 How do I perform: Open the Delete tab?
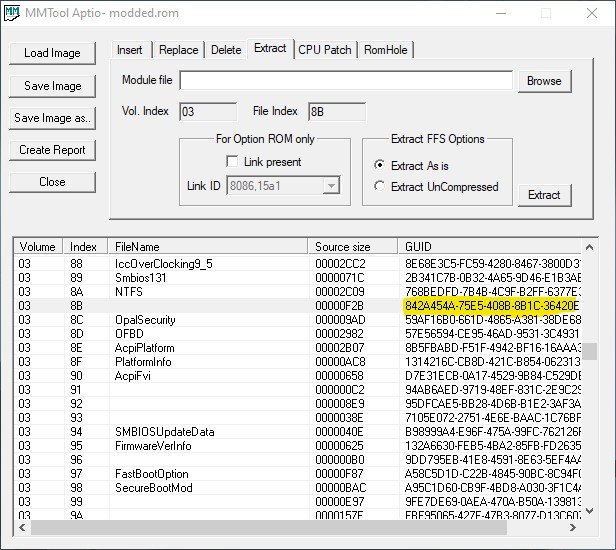pyautogui.click(x=226, y=50)
